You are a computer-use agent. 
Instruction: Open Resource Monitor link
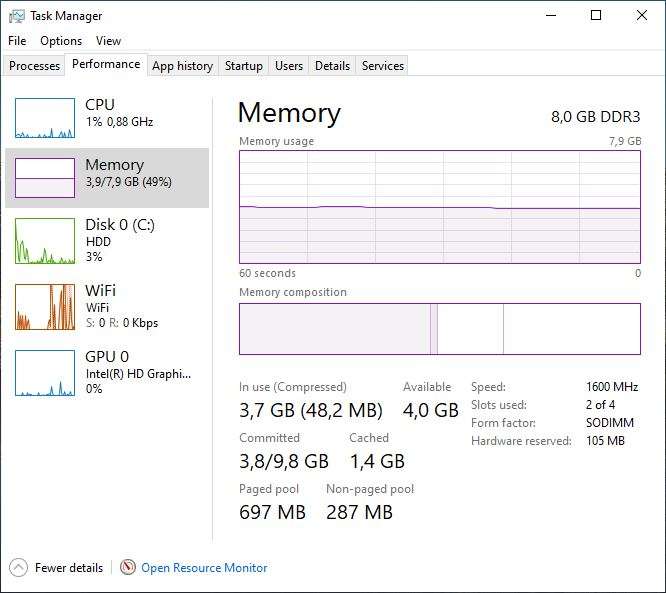point(204,568)
